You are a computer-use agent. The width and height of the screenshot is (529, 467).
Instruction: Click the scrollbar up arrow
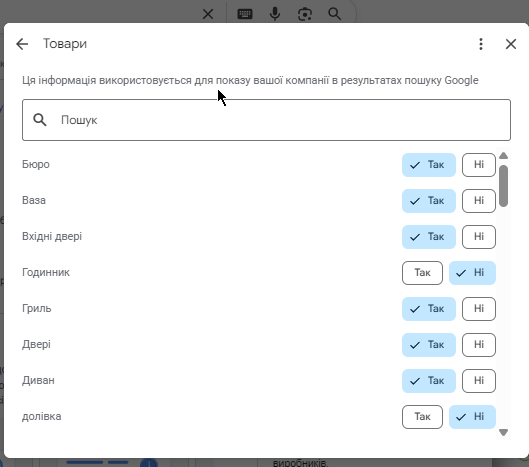tap(503, 156)
